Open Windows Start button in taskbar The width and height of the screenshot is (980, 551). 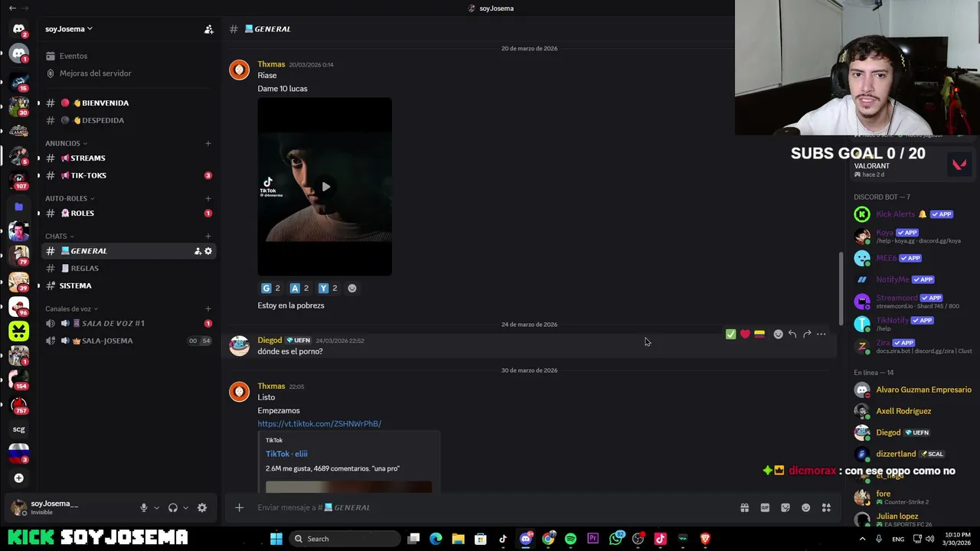click(x=276, y=539)
